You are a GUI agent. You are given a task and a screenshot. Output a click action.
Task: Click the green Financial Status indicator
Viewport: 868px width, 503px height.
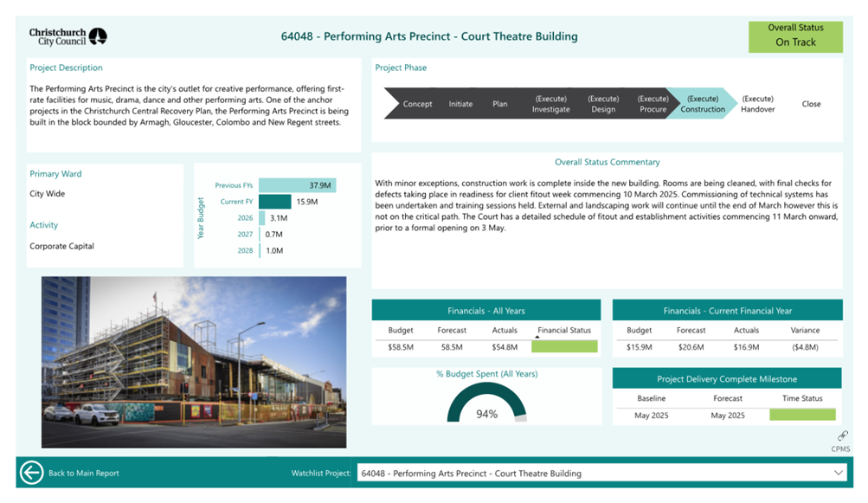pyautogui.click(x=564, y=347)
